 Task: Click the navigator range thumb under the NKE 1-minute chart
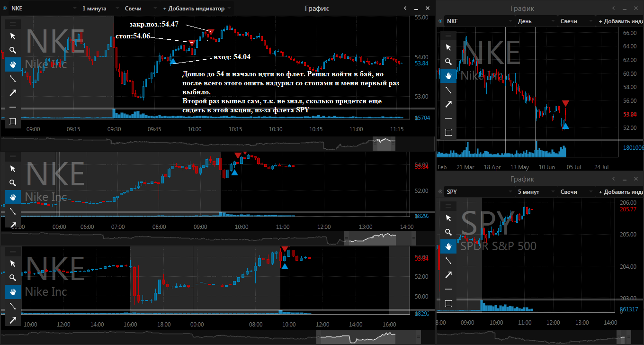pyautogui.click(x=384, y=144)
